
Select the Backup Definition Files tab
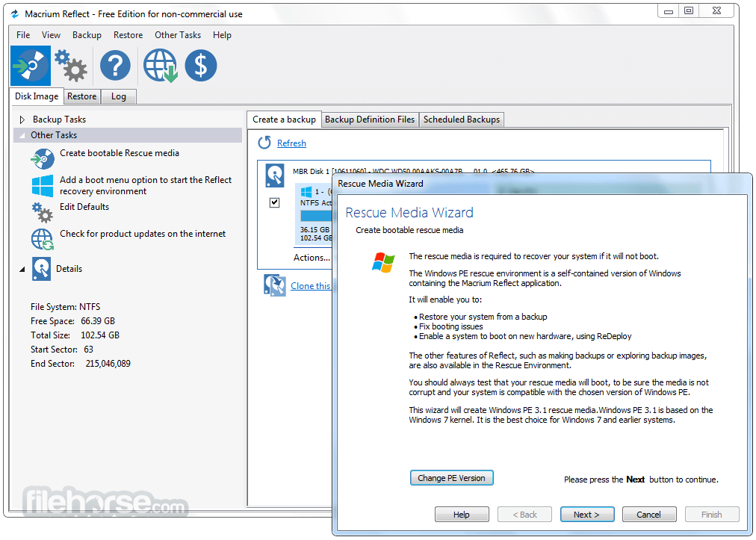[370, 120]
